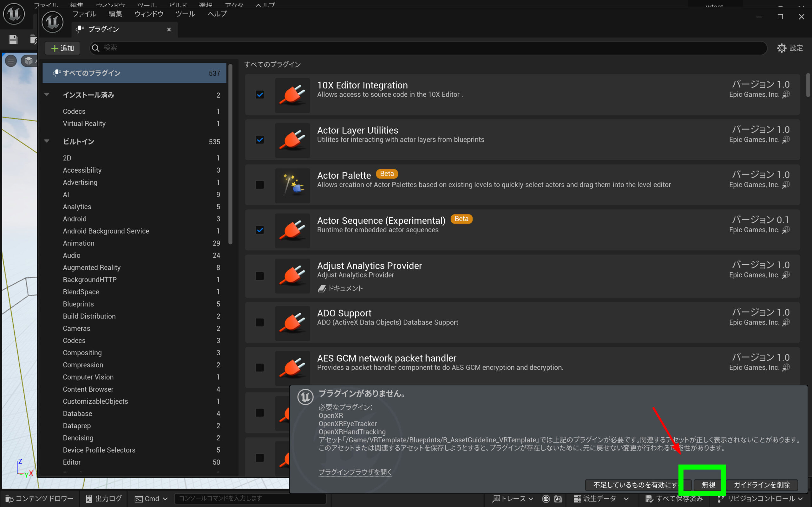Click the 無視 button in the notification

click(x=708, y=485)
